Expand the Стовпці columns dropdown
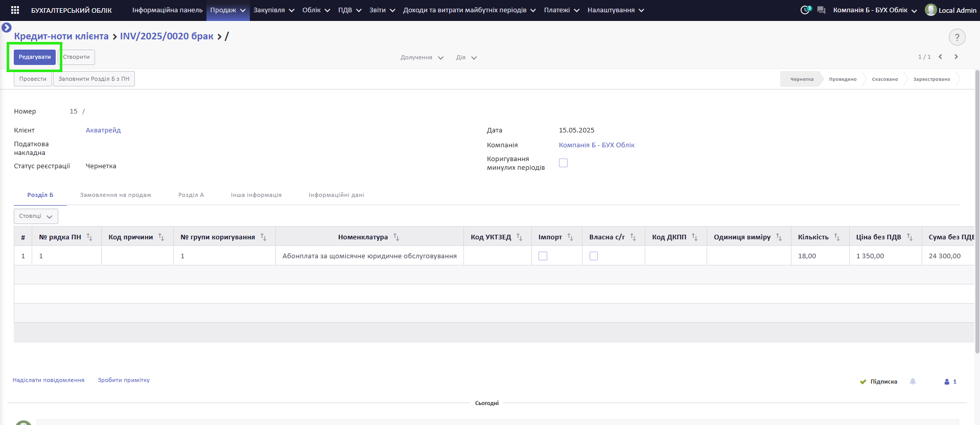Screen dimensions: 980x425 pyautogui.click(x=36, y=216)
